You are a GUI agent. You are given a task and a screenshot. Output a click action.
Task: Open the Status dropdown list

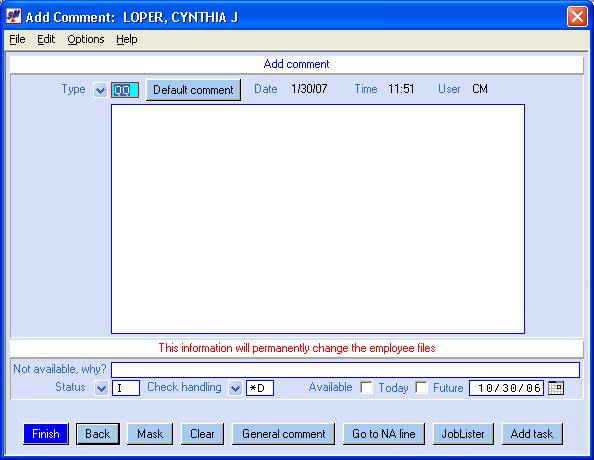(101, 388)
